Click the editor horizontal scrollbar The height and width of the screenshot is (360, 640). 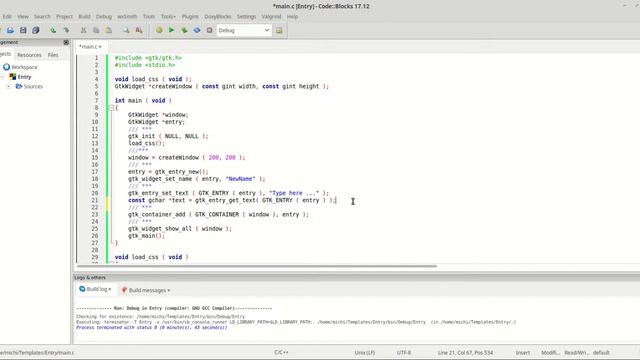coord(257,266)
